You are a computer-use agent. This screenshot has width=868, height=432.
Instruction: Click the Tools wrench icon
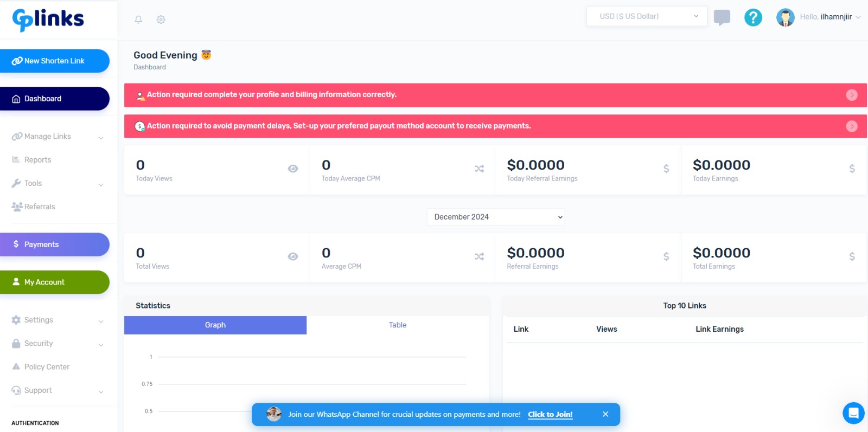pos(16,183)
